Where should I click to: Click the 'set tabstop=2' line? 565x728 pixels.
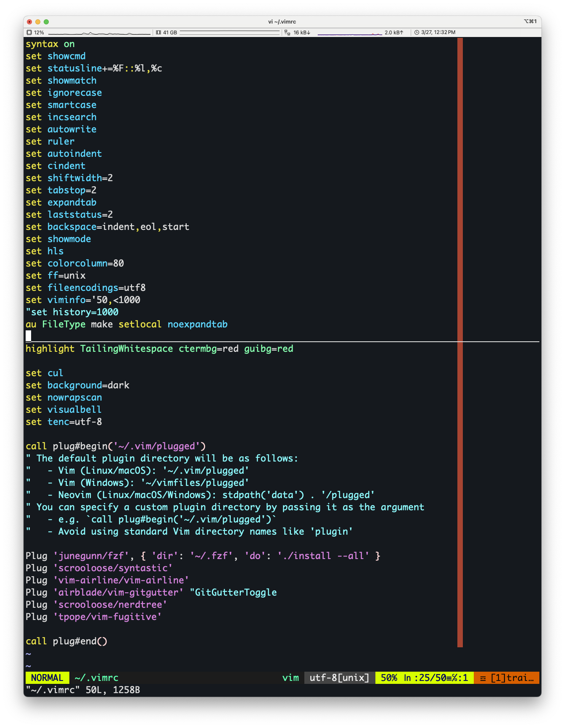coord(61,190)
